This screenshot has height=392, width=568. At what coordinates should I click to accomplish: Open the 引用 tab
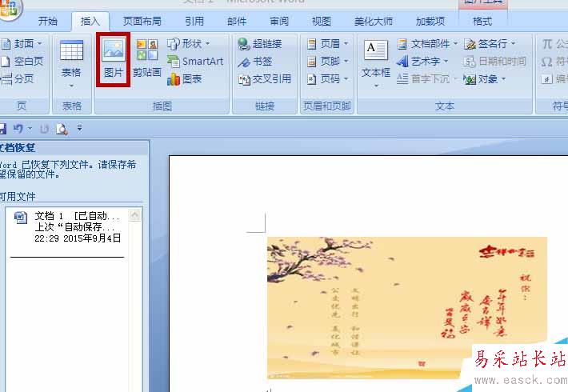[x=194, y=22]
